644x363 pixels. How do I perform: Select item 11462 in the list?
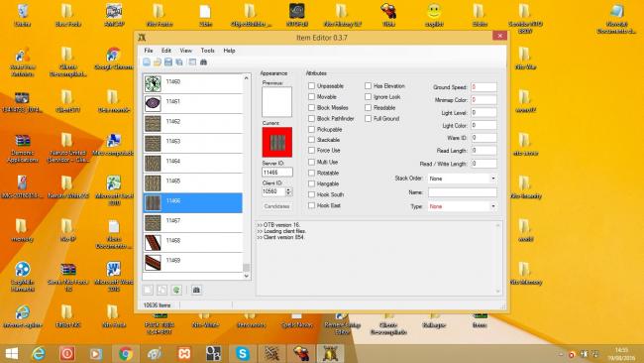pos(192,123)
